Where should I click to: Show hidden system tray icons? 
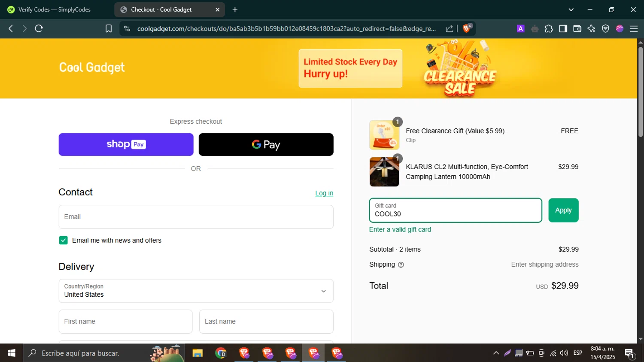[496, 353]
